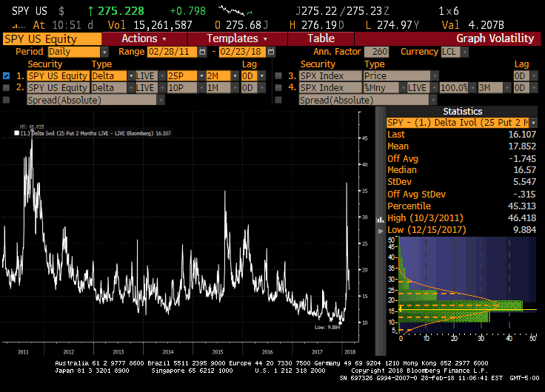Uncheck the row 1 SPY US Equity series
545x392 pixels.
[7, 76]
